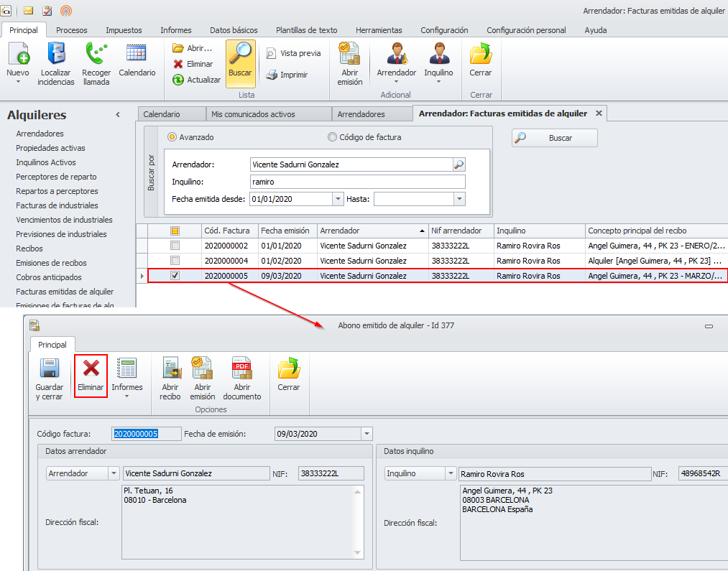The image size is (728, 571).
Task: Click the Arrendador column sort arrow
Action: [422, 231]
